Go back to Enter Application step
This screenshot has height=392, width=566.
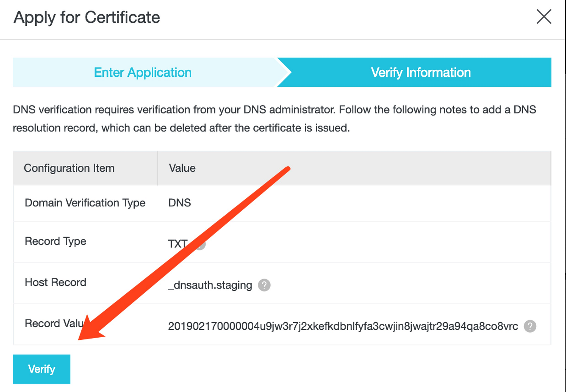click(x=143, y=72)
